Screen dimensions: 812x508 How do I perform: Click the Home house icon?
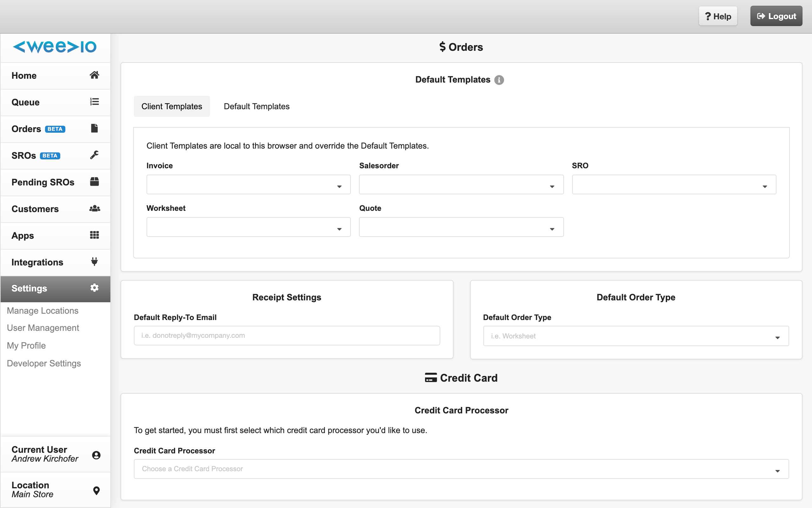point(94,75)
